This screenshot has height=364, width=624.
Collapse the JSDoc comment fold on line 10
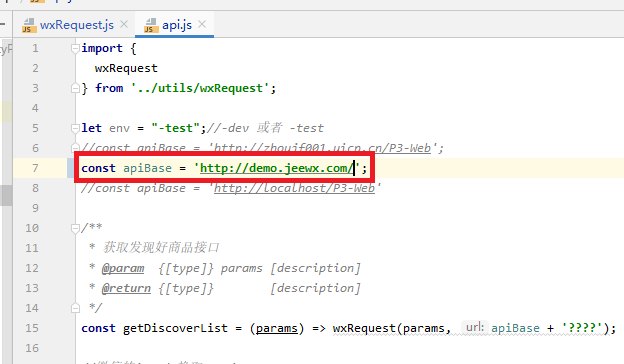[x=75, y=228]
